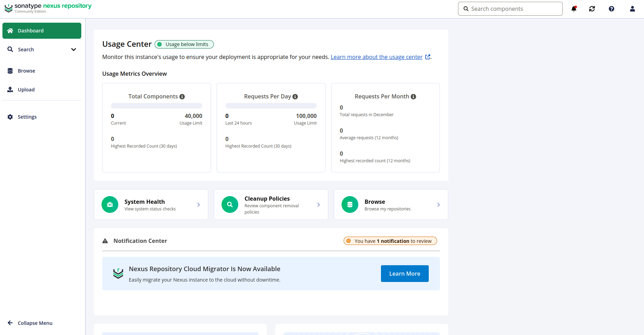Viewport: 644px width, 335px height.
Task: Open Settings in the sidebar
Action: click(27, 117)
